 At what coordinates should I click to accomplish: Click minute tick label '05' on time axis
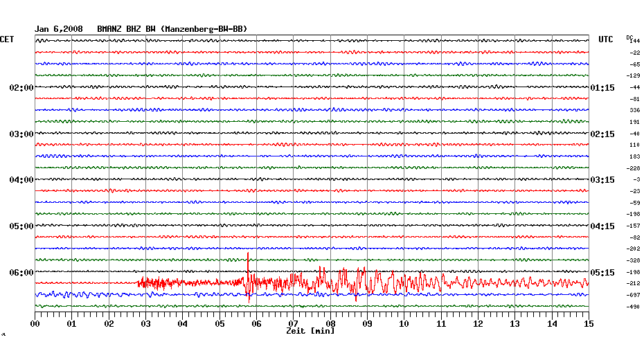click(220, 324)
